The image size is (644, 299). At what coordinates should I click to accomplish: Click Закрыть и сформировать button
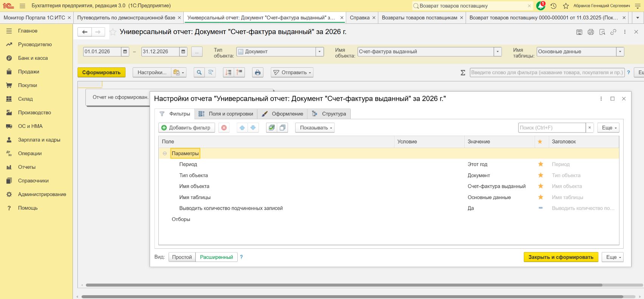(x=561, y=257)
